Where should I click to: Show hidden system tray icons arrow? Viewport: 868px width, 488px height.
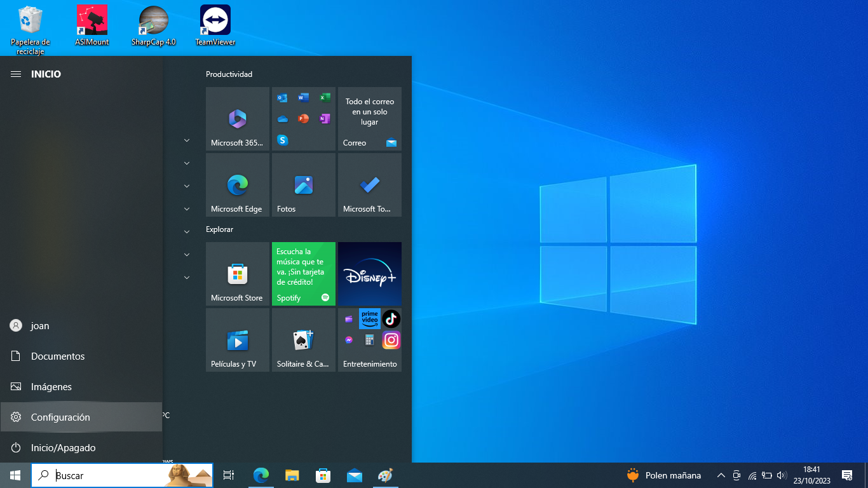coord(721,475)
